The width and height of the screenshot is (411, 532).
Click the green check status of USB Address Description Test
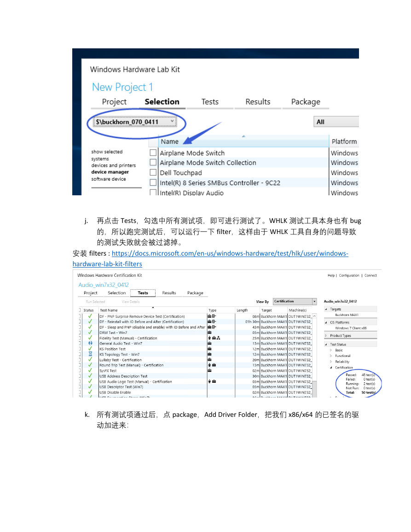tap(90, 376)
